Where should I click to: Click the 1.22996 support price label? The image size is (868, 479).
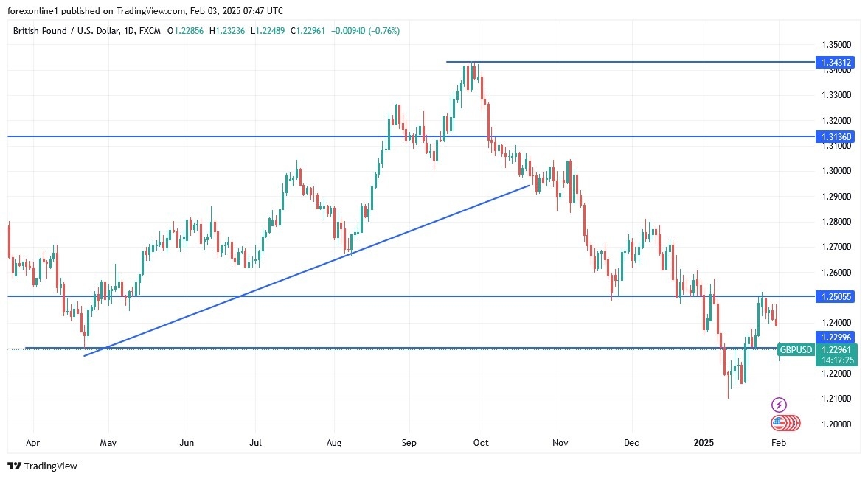(x=835, y=337)
